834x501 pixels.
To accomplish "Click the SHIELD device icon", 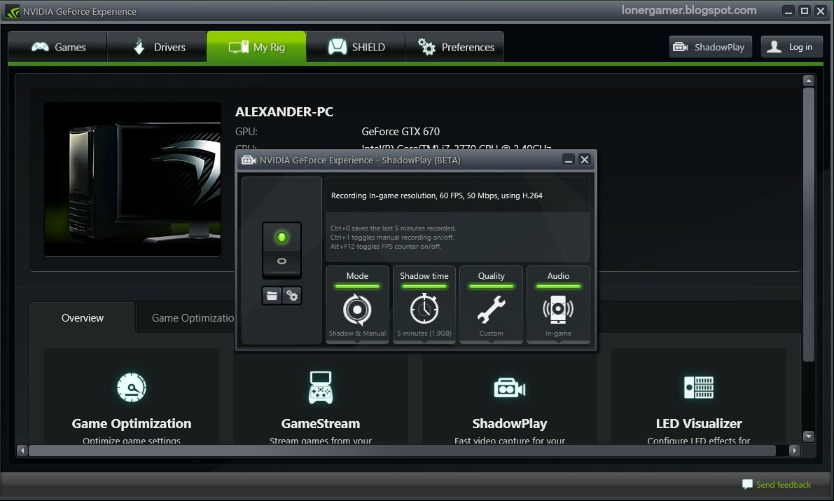I will click(x=337, y=47).
